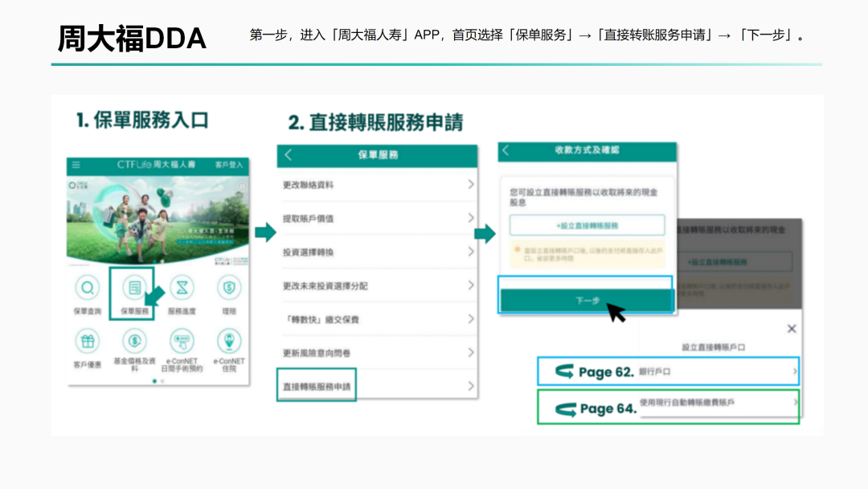Image resolution: width=868 pixels, height=489 pixels.
Task: Click the carousel page indicator dots
Action: tap(158, 381)
